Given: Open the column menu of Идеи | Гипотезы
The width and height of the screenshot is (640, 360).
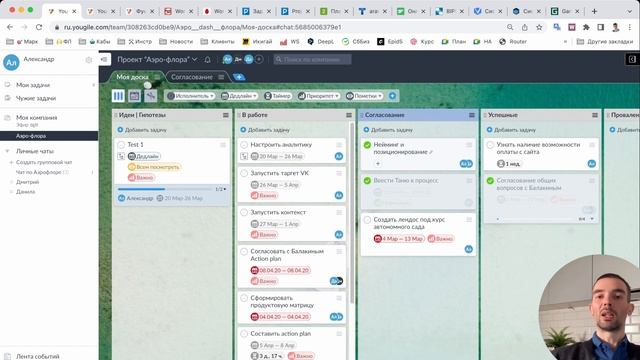Looking at the screenshot, I should point(226,115).
